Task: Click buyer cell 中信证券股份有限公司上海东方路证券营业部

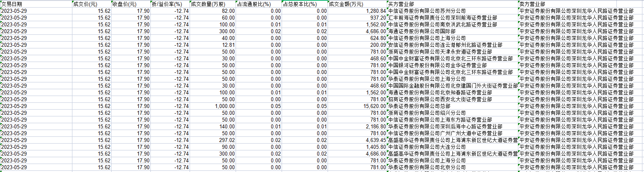Action: click(x=453, y=120)
